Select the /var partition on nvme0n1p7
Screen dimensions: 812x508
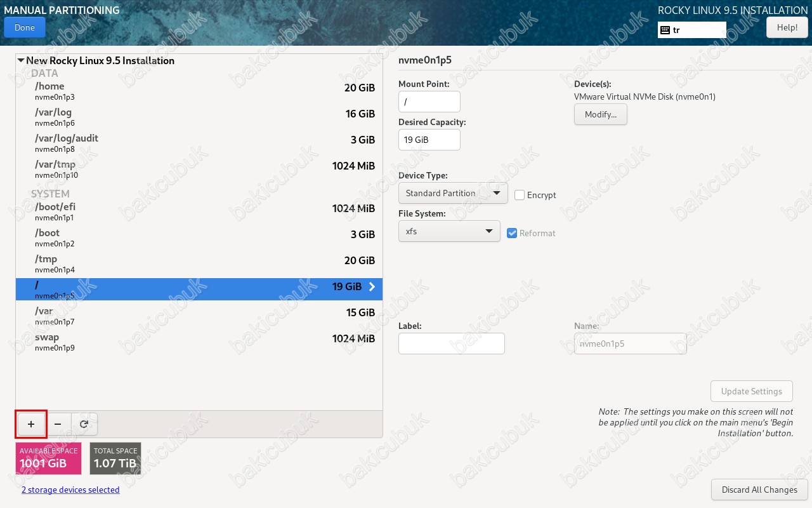click(x=199, y=316)
